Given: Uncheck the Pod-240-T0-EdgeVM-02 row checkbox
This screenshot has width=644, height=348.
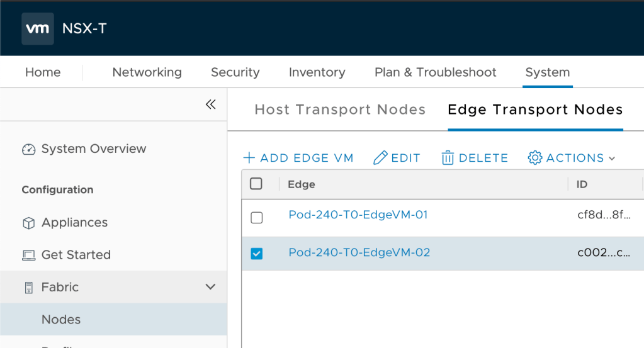Looking at the screenshot, I should click(256, 254).
